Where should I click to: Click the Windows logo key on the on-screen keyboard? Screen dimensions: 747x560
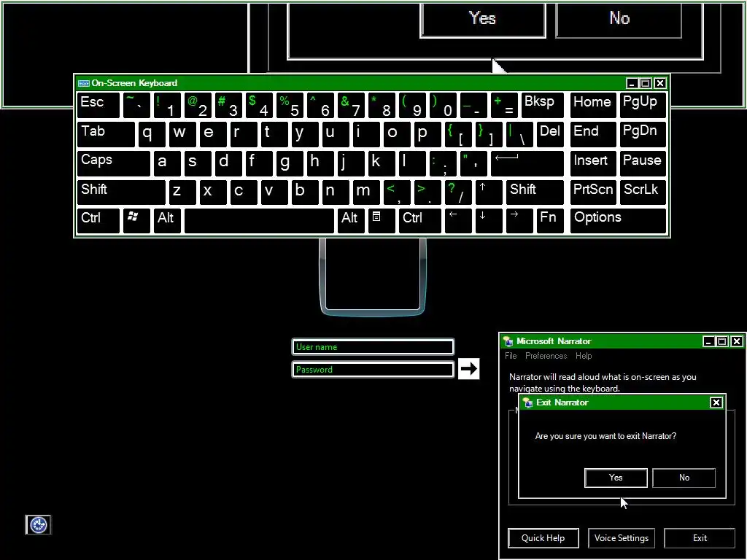click(x=136, y=221)
